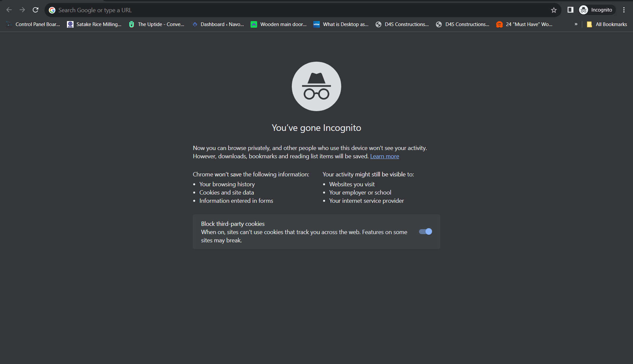Click the Learn more link
Viewport: 633px width, 364px height.
coord(384,156)
